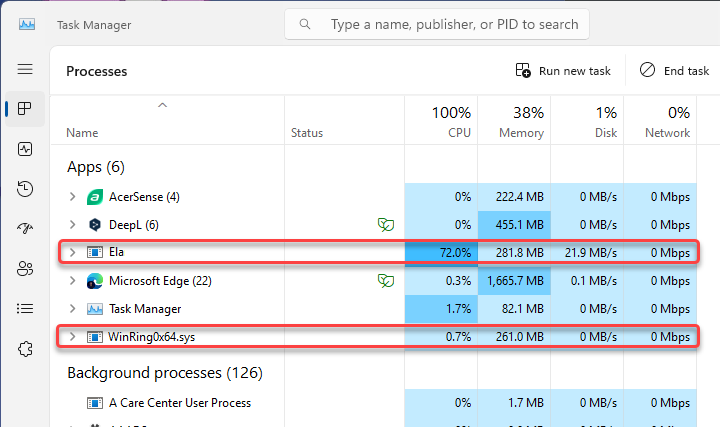Click Task Manager's 1.7% CPU value
This screenshot has width=720, height=427.
(459, 309)
